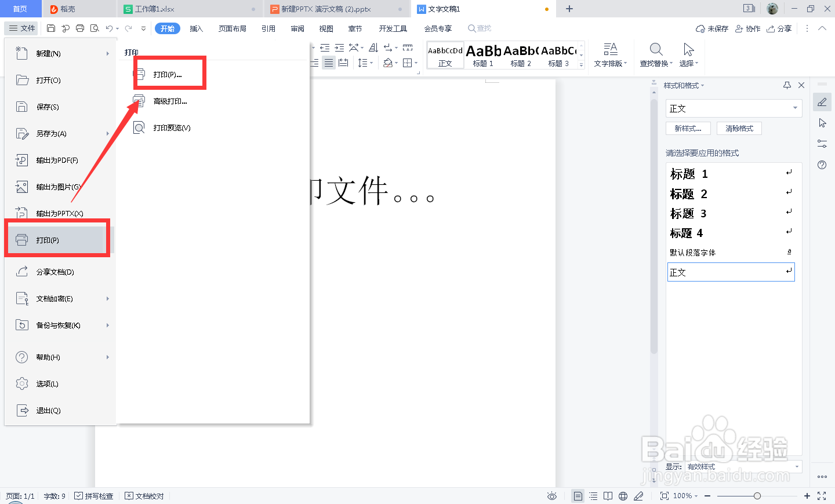Toggle full screen from the status bar

point(823,496)
